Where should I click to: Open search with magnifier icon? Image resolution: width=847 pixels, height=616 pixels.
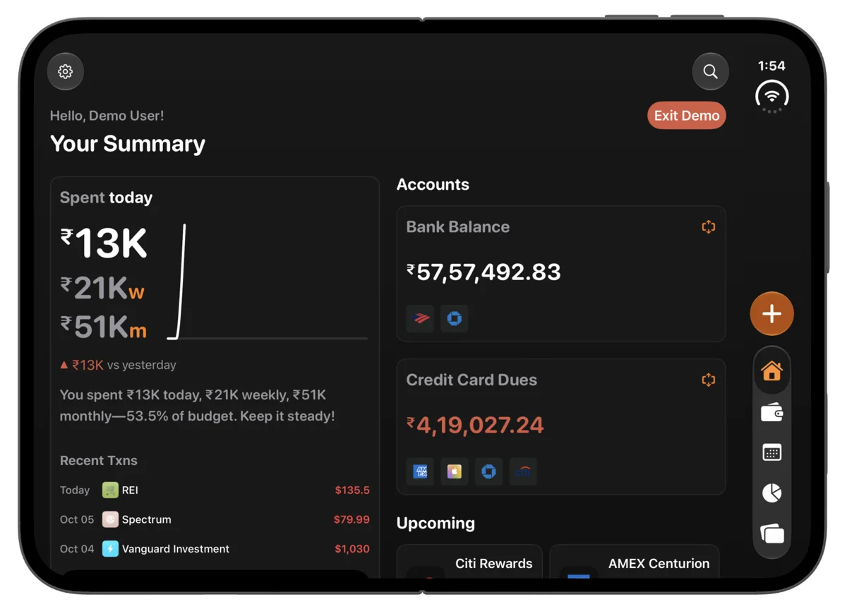coord(710,71)
